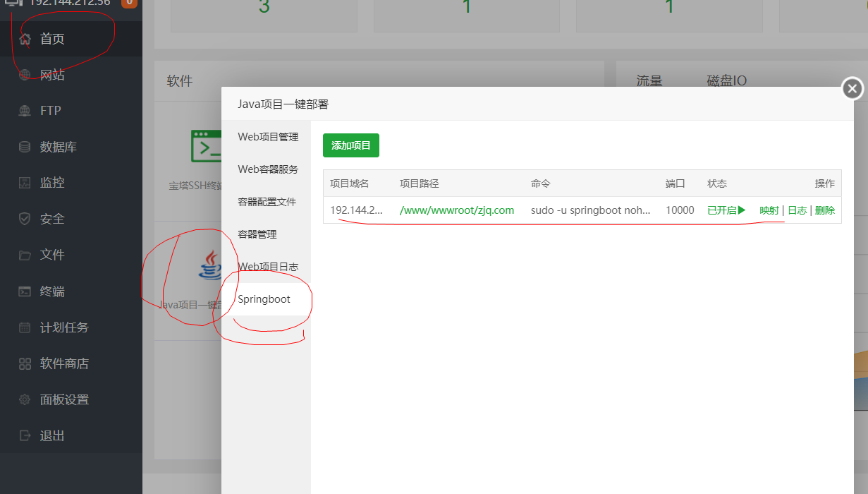The height and width of the screenshot is (494, 868).
Task: Click the 项目路径 column header
Action: [420, 183]
